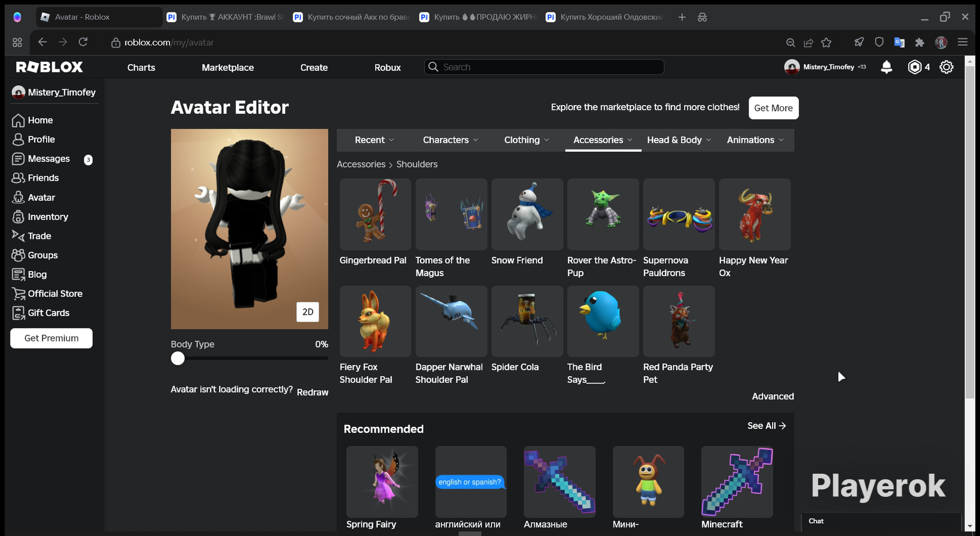Open the Mistery_Timofey profile in the header
The image size is (980, 536).
coord(825,67)
